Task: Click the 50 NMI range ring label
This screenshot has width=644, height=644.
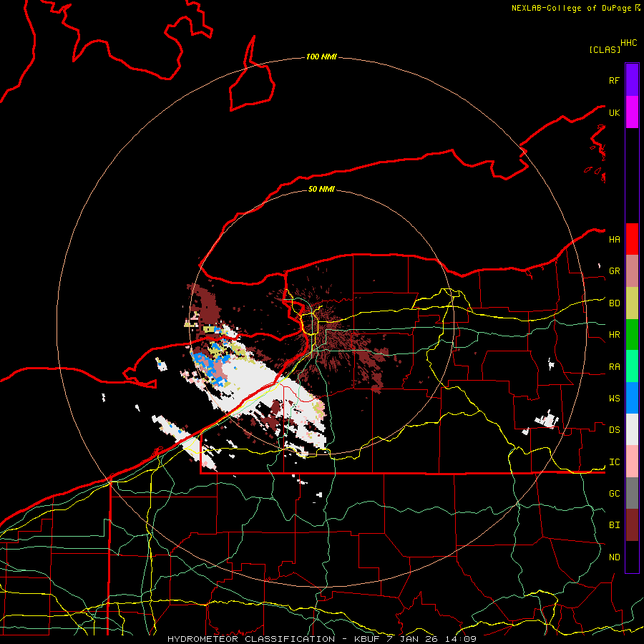Action: (x=321, y=189)
